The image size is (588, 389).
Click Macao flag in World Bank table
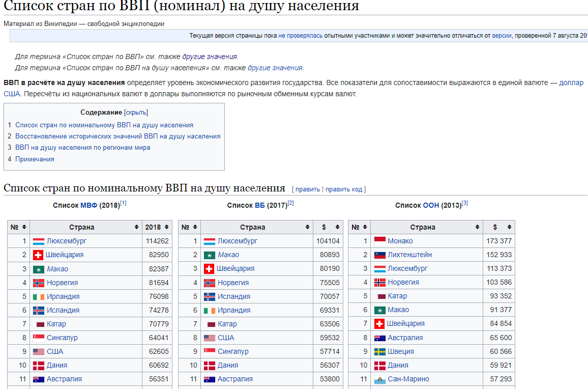[x=209, y=255]
